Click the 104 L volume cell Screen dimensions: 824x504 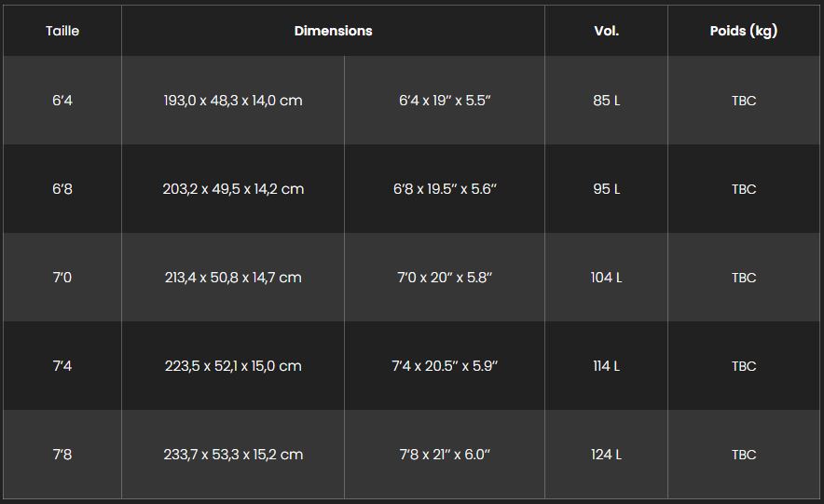606,278
